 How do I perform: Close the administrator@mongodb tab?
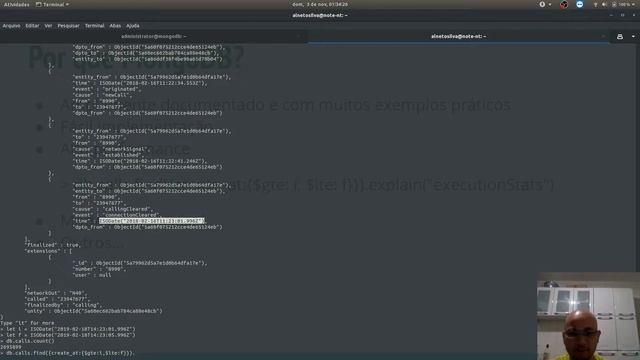[299, 36]
